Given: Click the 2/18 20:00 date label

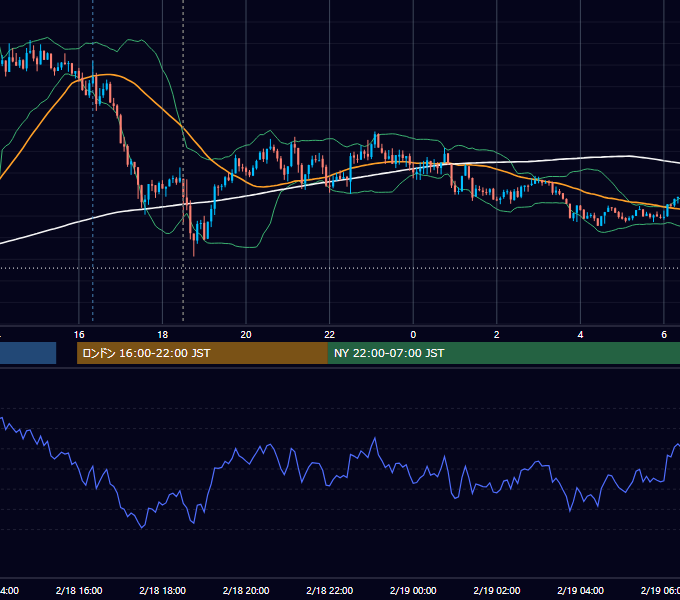Looking at the screenshot, I should click(x=246, y=590).
